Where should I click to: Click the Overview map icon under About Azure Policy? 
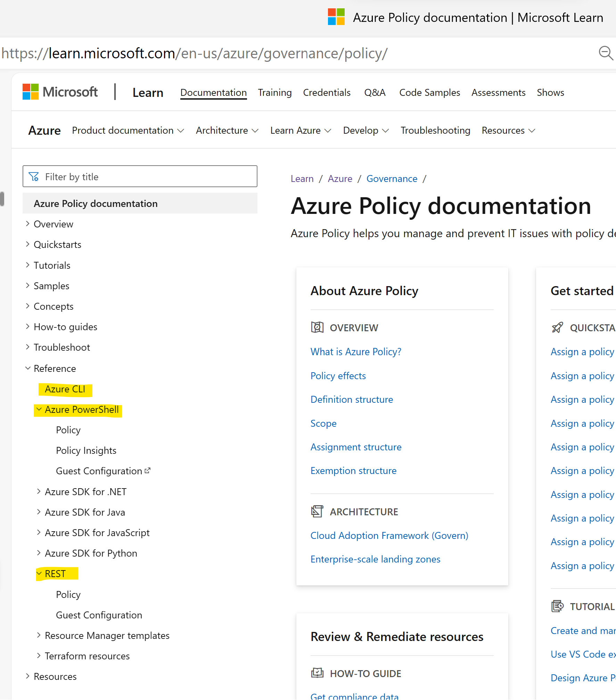point(317,327)
